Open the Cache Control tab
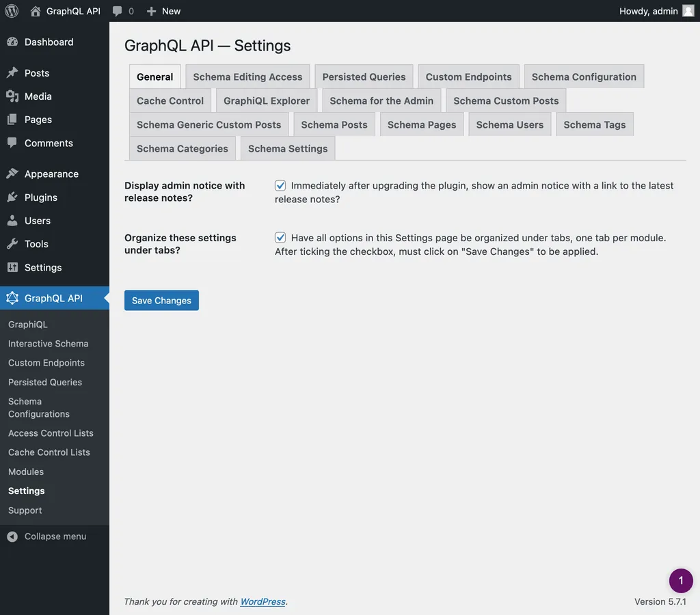The height and width of the screenshot is (615, 700). click(x=170, y=101)
